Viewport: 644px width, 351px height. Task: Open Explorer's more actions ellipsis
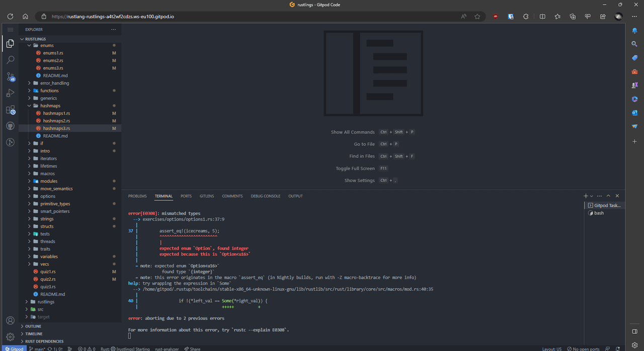point(113,30)
